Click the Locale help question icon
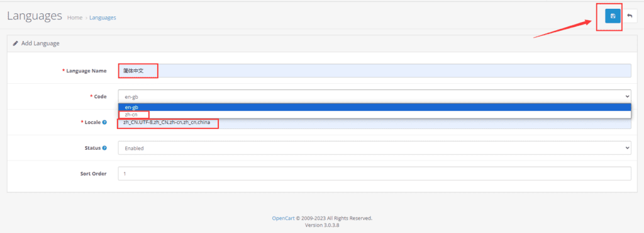The height and width of the screenshot is (233, 644). 105,122
